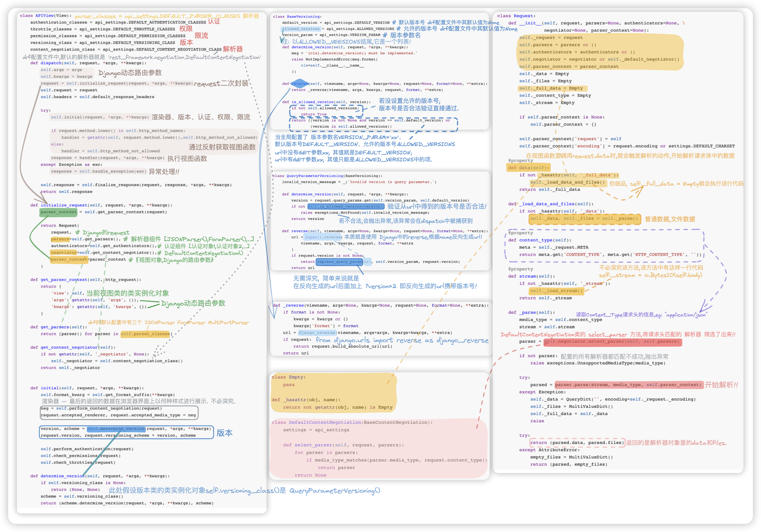The width and height of the screenshot is (761, 532).
Task: Click the red 认证 annotation
Action: coord(214,21)
